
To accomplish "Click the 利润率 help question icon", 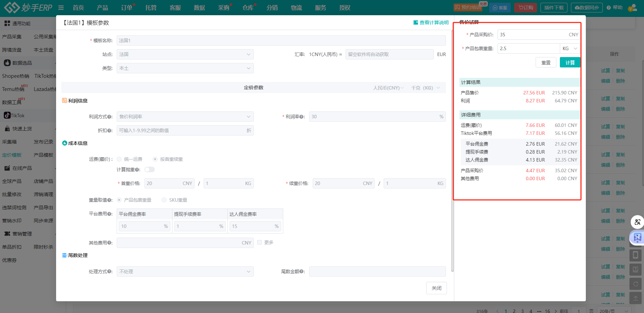I will coord(302,117).
